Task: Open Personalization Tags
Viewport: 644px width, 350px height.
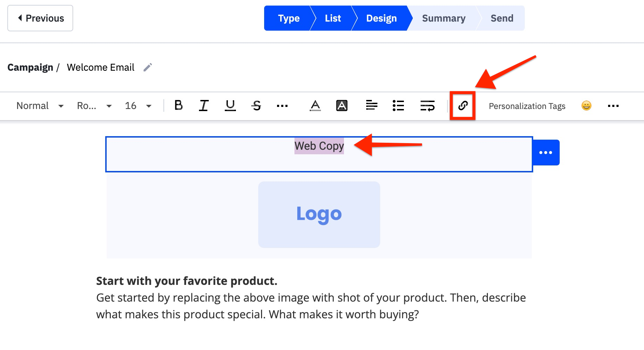Action: pyautogui.click(x=527, y=106)
